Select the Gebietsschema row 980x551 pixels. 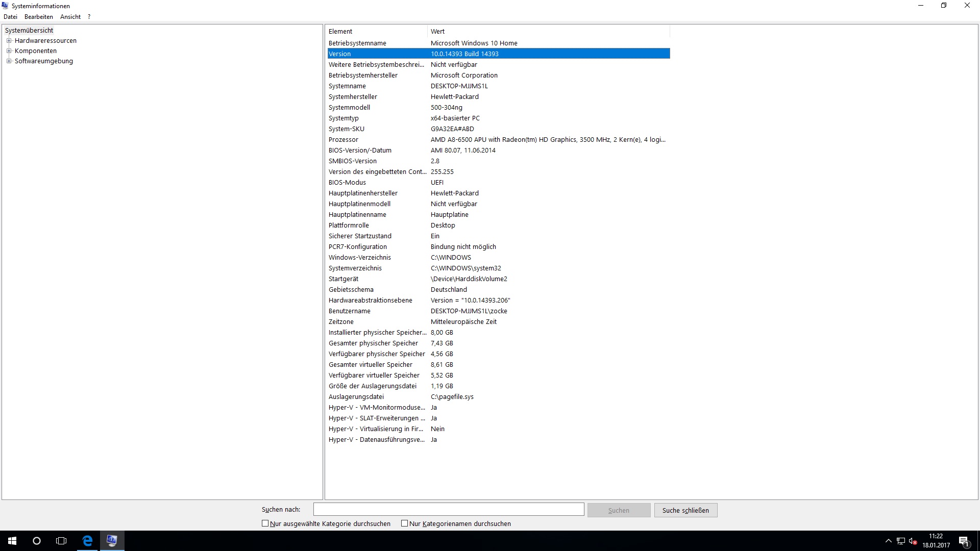pos(499,290)
